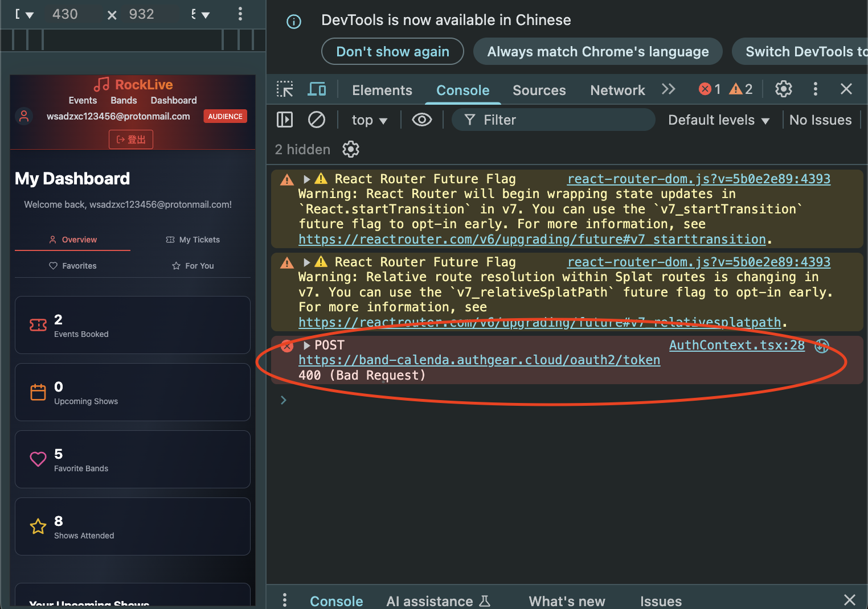Select Console tab in the bottom drawer

337,601
